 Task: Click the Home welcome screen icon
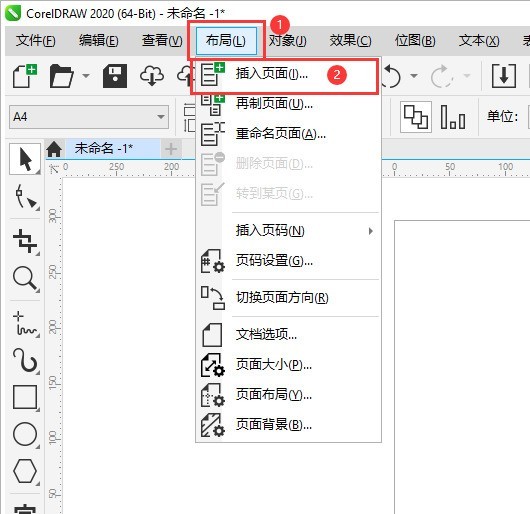[x=54, y=149]
